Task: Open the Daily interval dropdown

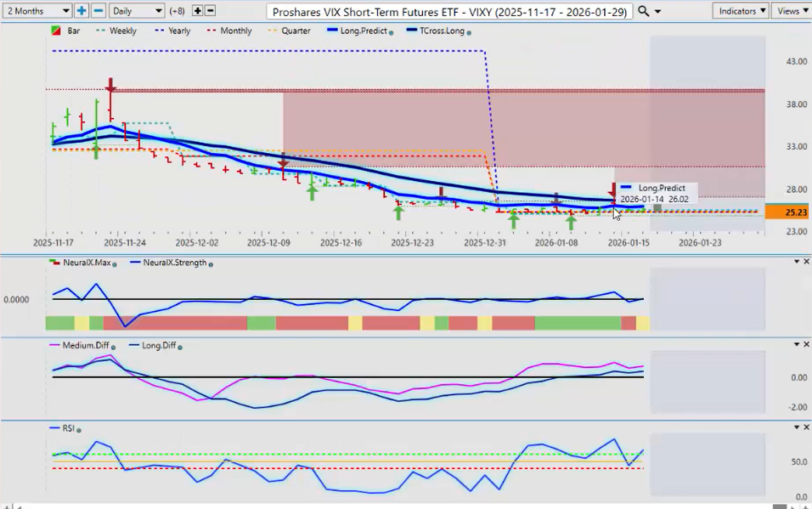Action: [136, 11]
